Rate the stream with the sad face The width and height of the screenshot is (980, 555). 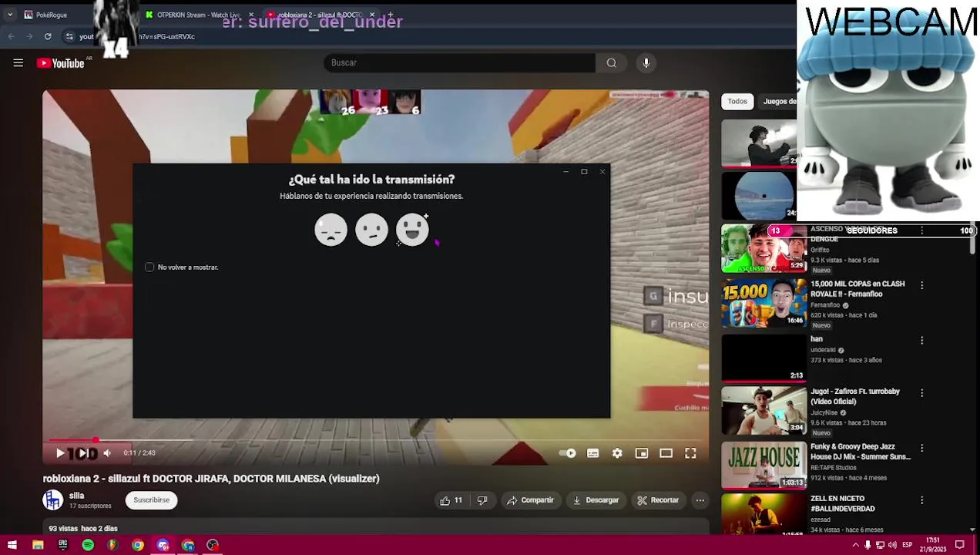331,230
